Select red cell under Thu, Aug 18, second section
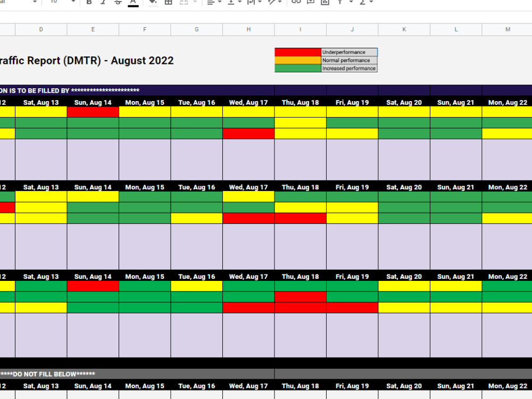Image resolution: width=532 pixels, height=399 pixels. click(300, 218)
